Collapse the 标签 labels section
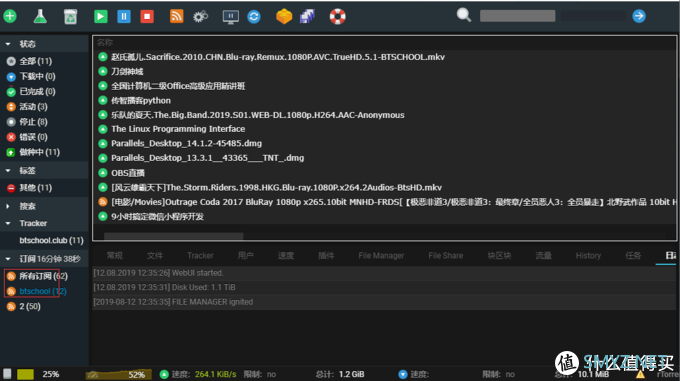Image resolution: width=680 pixels, height=381 pixels. tap(8, 170)
